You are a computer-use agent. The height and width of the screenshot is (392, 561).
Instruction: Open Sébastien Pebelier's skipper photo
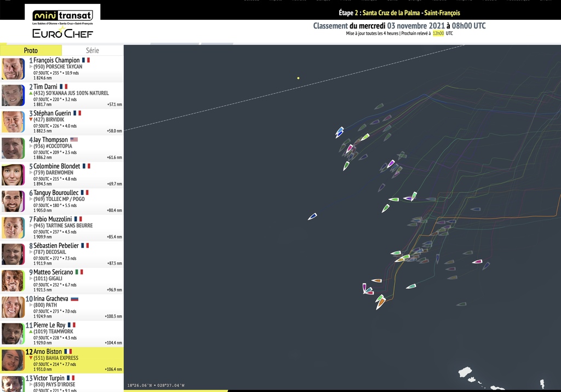[x=13, y=254]
